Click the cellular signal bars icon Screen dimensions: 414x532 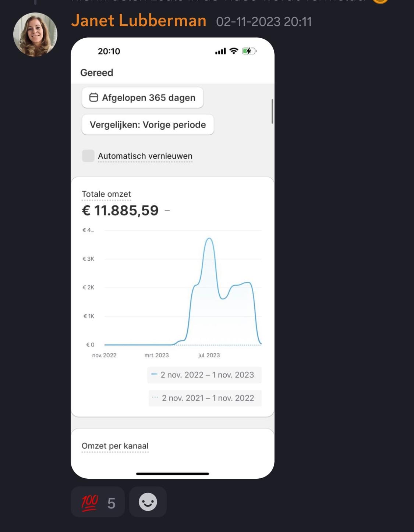tap(220, 51)
